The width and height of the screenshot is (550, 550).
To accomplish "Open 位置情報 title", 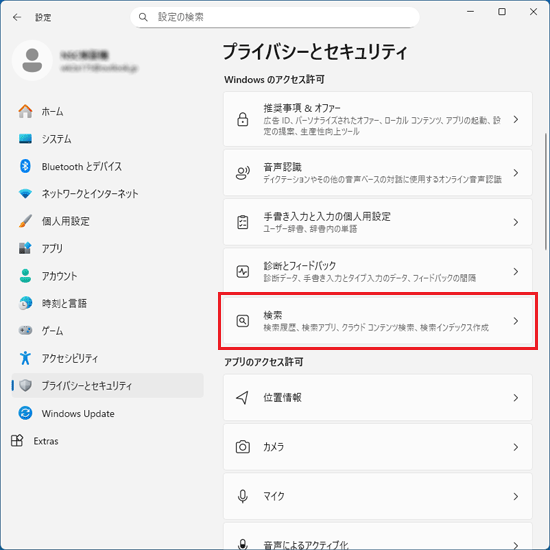I will 282,397.
